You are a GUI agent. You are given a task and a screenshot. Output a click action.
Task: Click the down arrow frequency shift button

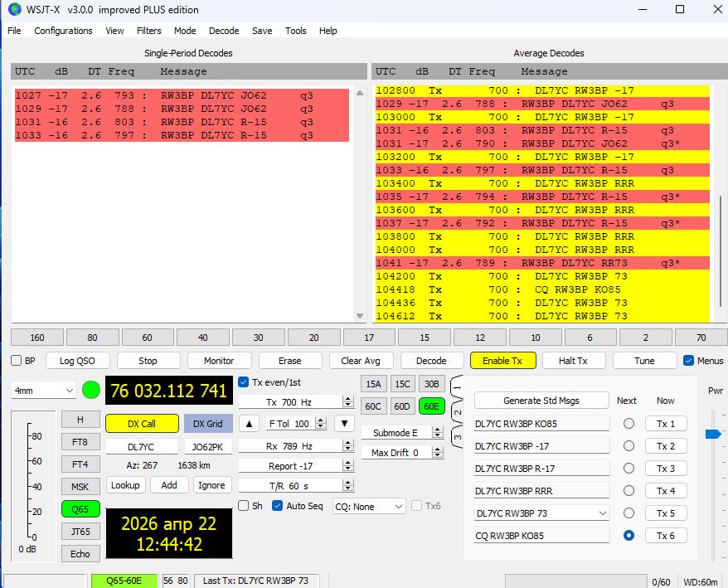(344, 424)
